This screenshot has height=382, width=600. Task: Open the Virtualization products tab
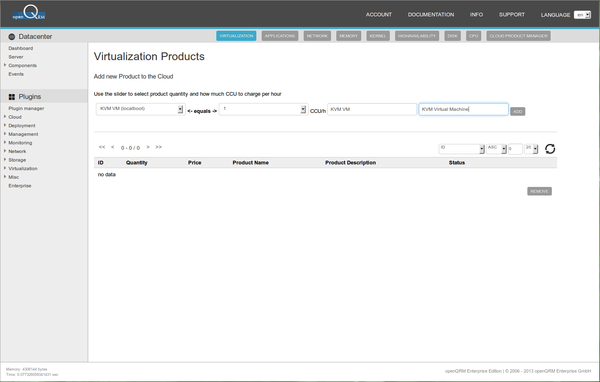tap(236, 36)
